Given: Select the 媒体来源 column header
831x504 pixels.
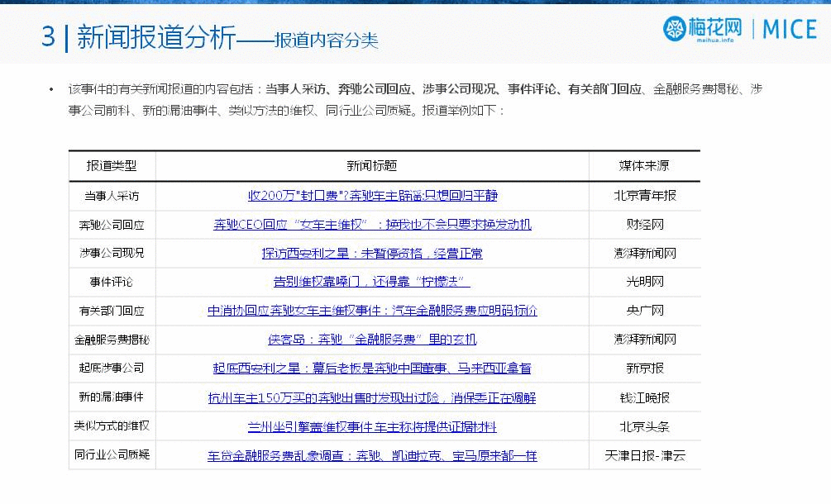Looking at the screenshot, I should 644,166.
